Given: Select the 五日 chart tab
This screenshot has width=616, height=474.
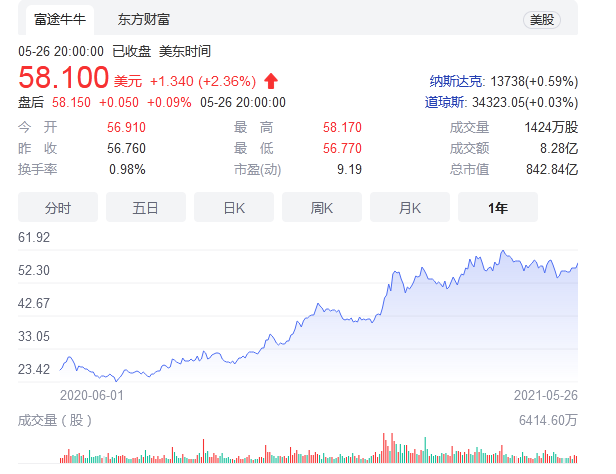Looking at the screenshot, I should tap(146, 207).
